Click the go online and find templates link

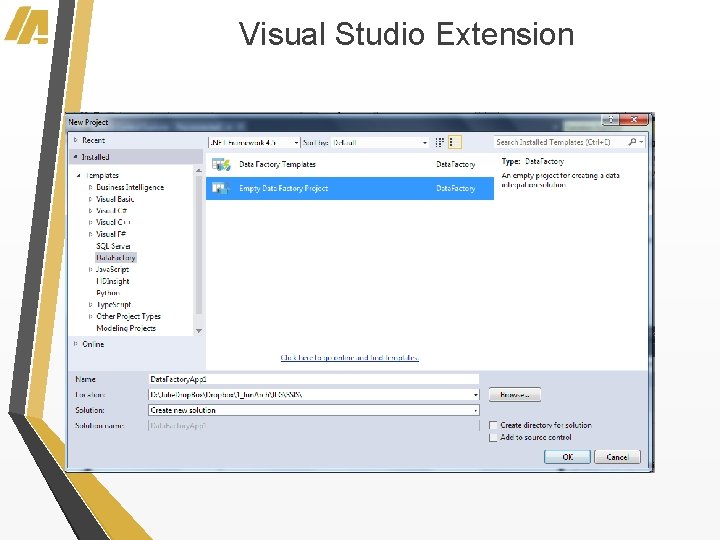pos(349,358)
